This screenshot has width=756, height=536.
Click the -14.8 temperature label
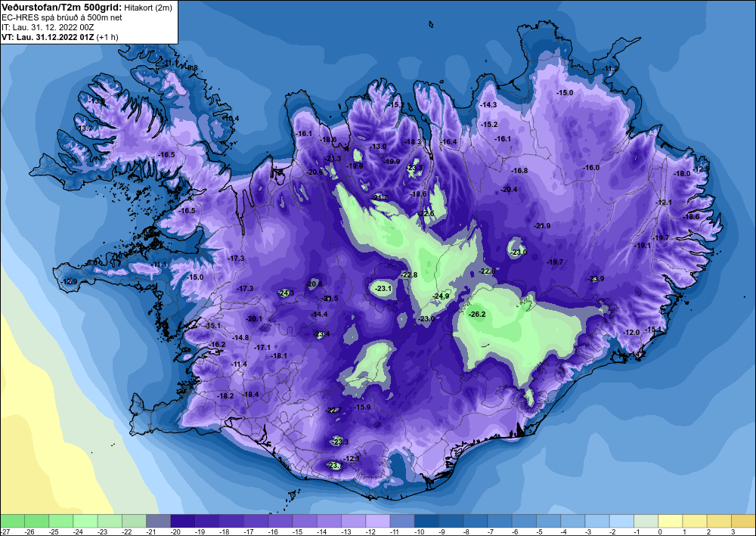coord(240,337)
